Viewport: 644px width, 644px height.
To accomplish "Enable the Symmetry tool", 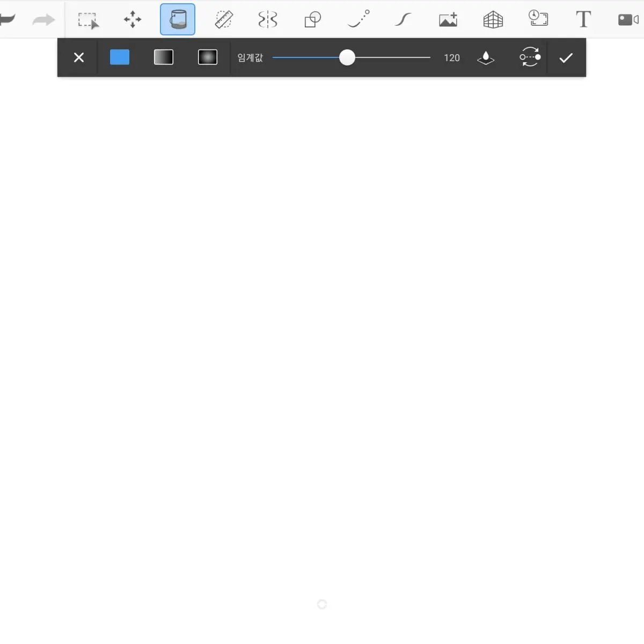I will click(x=268, y=20).
